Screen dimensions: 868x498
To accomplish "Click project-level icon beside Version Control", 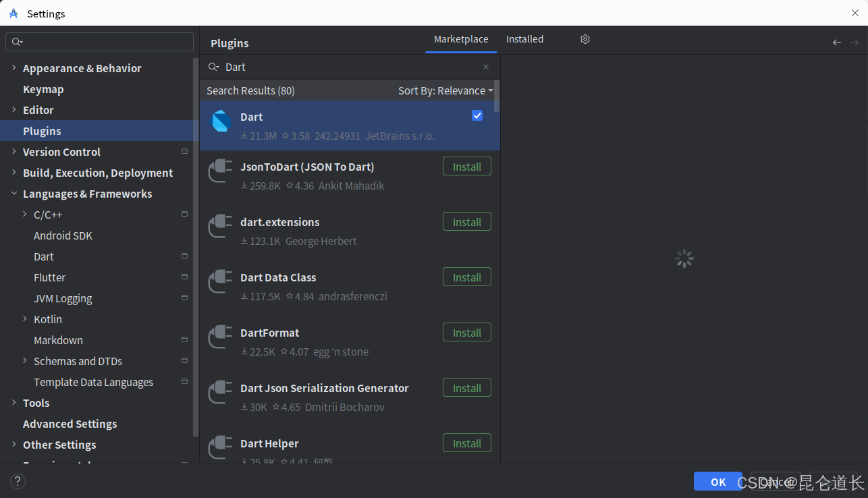I will (185, 151).
